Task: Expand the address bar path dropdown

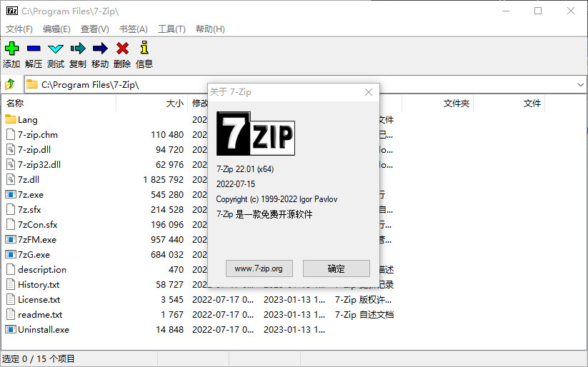Action: click(581, 85)
